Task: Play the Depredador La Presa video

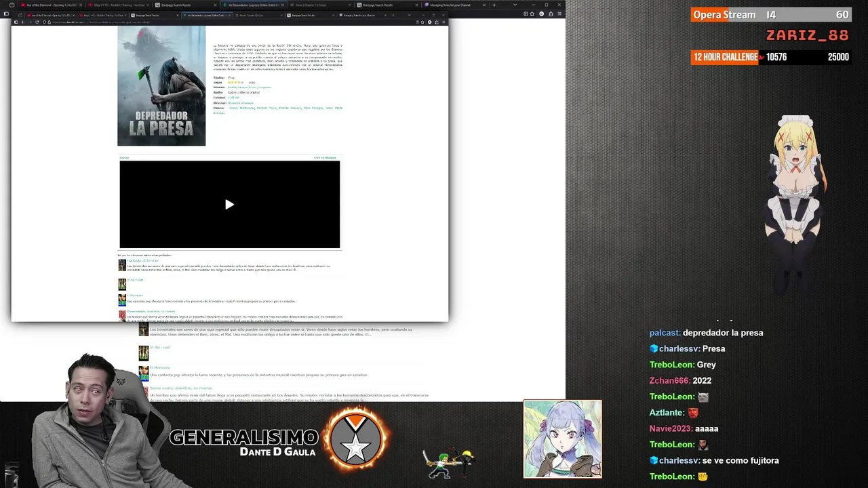Action: (229, 204)
